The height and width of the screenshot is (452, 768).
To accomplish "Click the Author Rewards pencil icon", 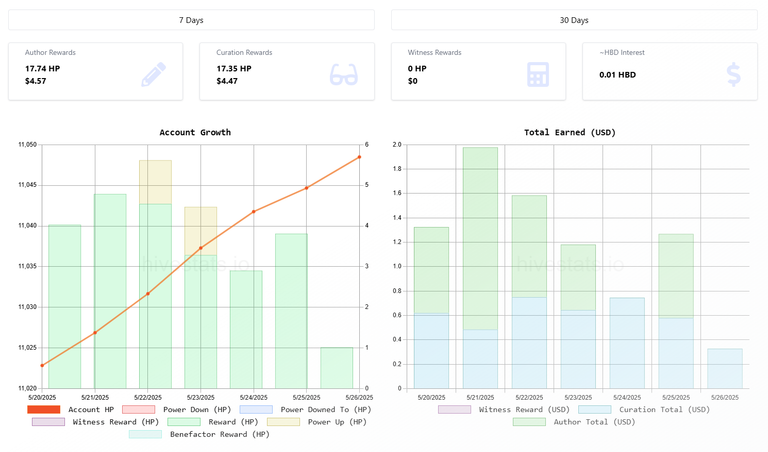I will click(154, 74).
